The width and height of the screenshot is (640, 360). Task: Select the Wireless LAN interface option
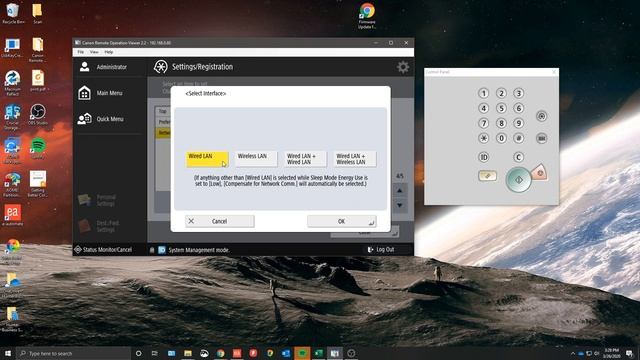pos(256,159)
